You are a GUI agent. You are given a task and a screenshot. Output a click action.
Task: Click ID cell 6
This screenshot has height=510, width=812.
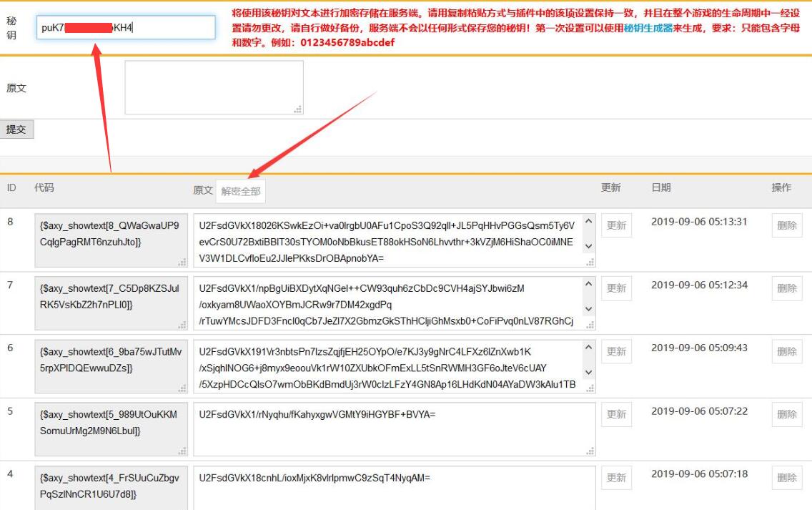[x=10, y=348]
